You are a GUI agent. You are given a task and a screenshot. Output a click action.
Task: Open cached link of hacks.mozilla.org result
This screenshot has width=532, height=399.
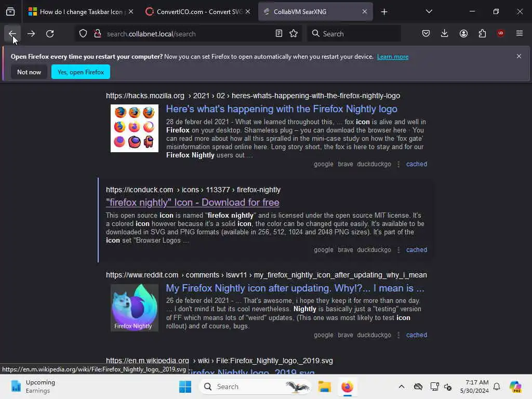coord(416,164)
